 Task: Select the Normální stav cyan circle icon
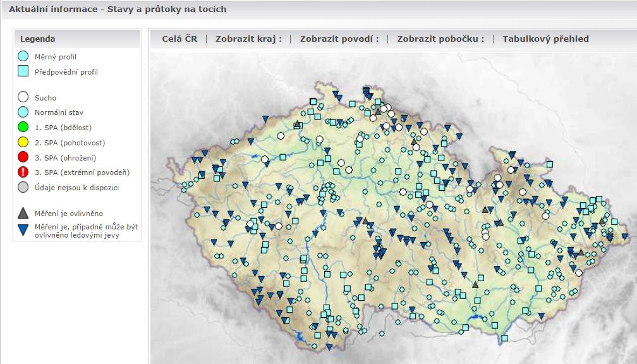pos(23,112)
